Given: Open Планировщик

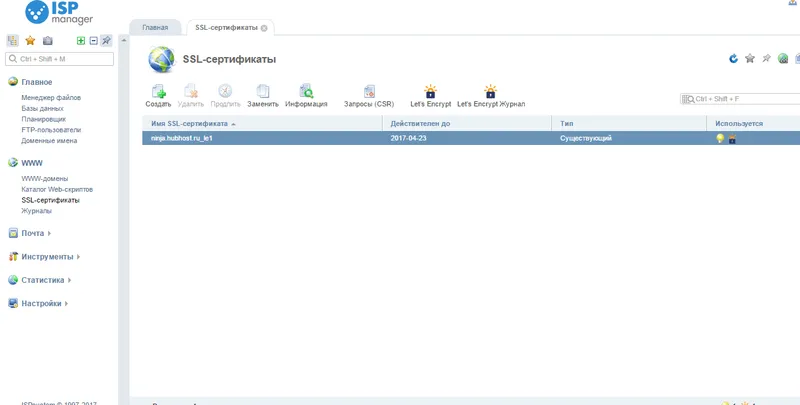Looking at the screenshot, I should 43,119.
